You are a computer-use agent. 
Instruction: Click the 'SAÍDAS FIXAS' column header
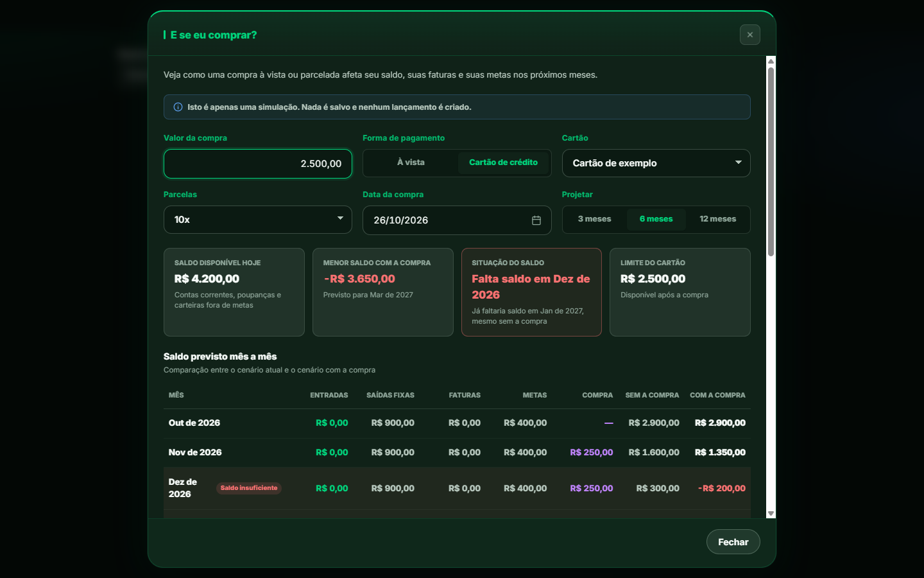(x=390, y=396)
